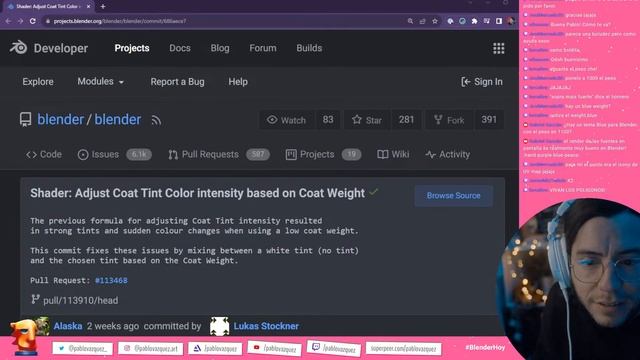Open Lukas Stockner's profile link
Viewport: 640px width, 360px height.
(266, 326)
